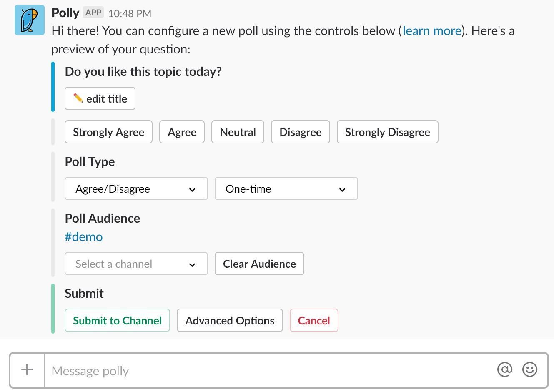Click the Polly parrot avatar icon
Image resolution: width=554 pixels, height=392 pixels.
click(29, 20)
